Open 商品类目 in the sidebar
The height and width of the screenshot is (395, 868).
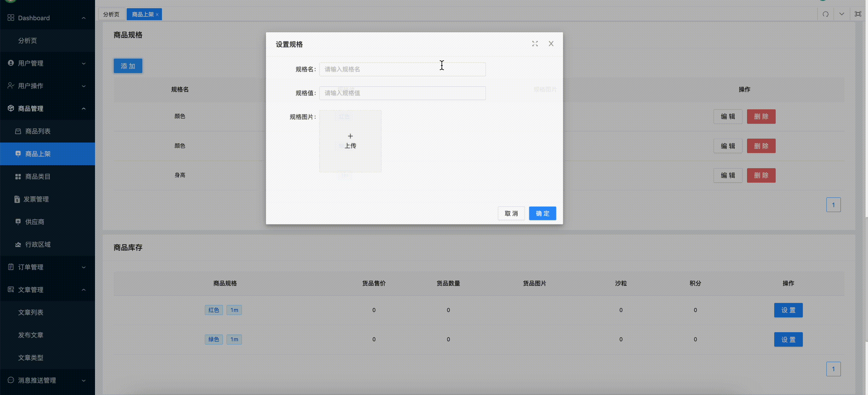coord(38,176)
